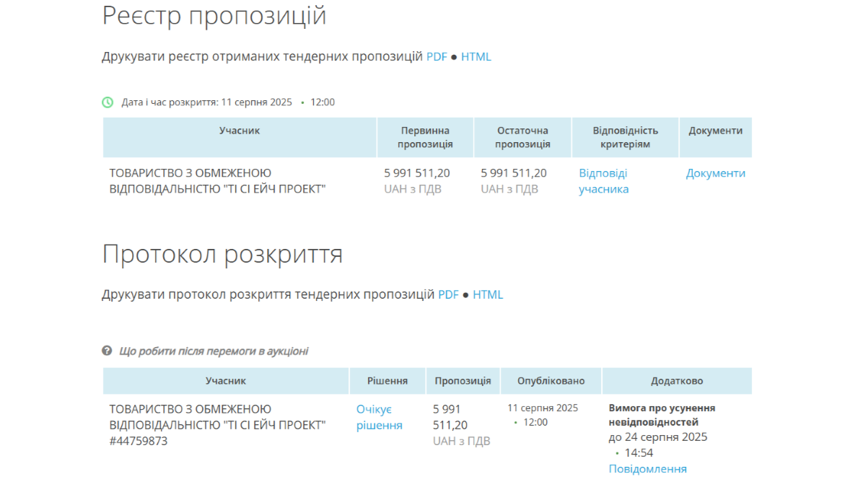Click the "Вимога про усунення невідповідностей" text

point(662,415)
